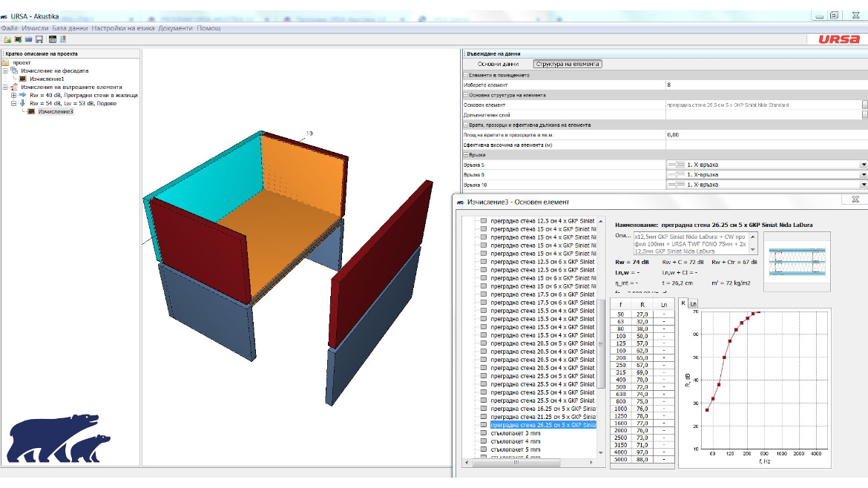Open the Помощ menu
Image resolution: width=868 pixels, height=488 pixels.
pyautogui.click(x=208, y=28)
